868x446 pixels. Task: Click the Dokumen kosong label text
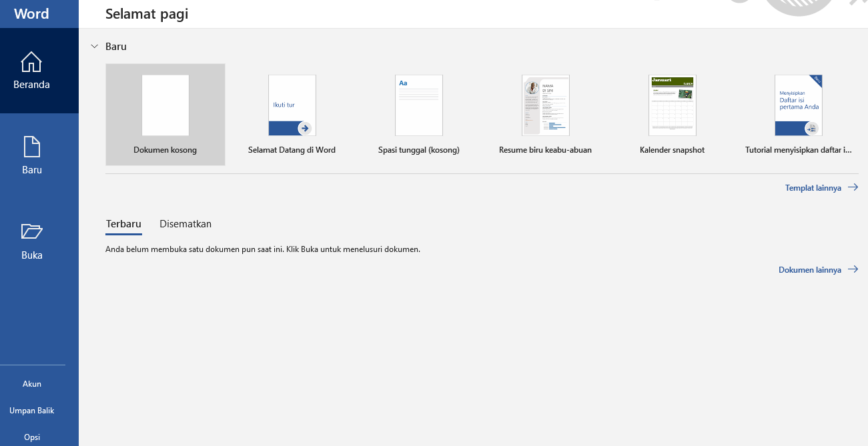[165, 150]
